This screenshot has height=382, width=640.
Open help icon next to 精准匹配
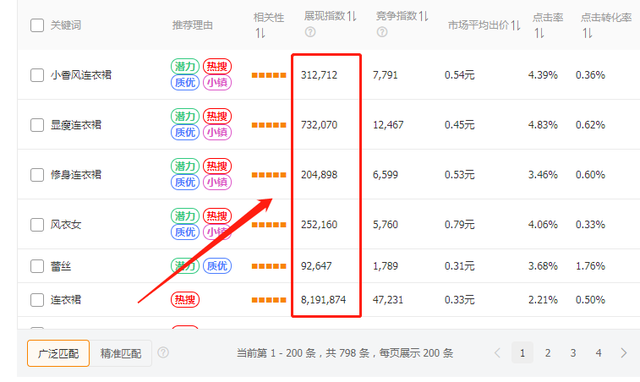click(163, 353)
